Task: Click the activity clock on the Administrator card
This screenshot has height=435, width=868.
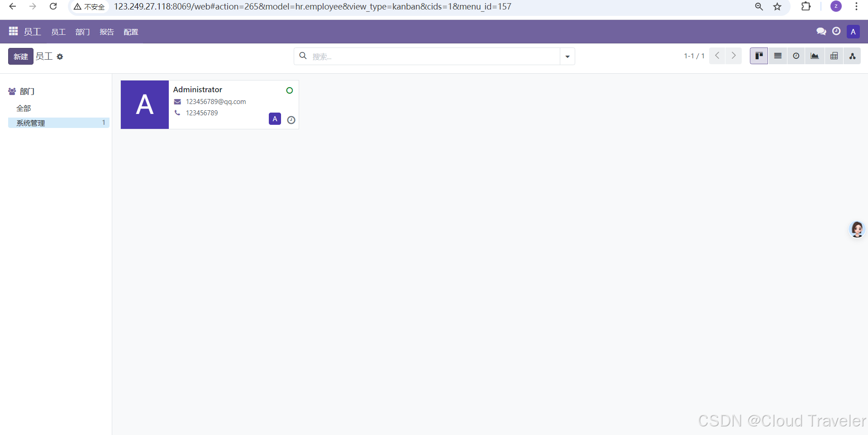Action: tap(291, 120)
